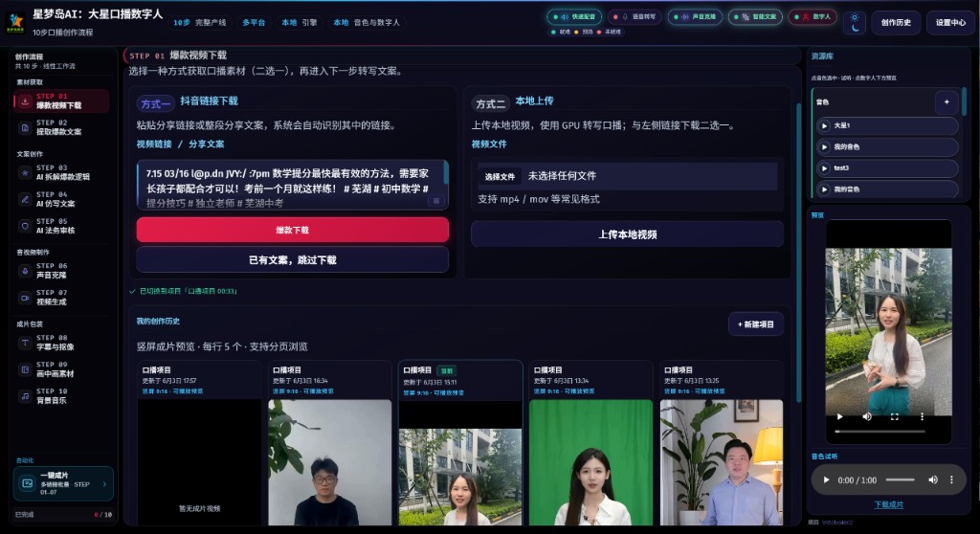
Task: Create a project with + 新建项目
Action: point(756,324)
